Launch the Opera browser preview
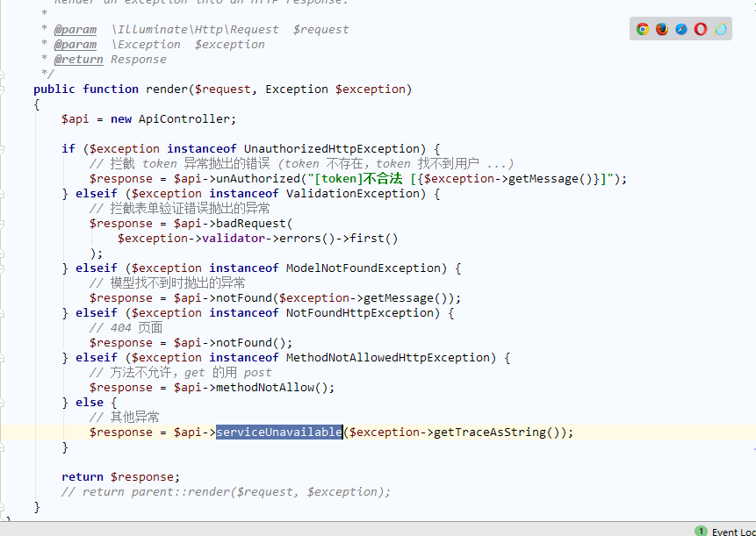Image resolution: width=756 pixels, height=536 pixels. (701, 29)
